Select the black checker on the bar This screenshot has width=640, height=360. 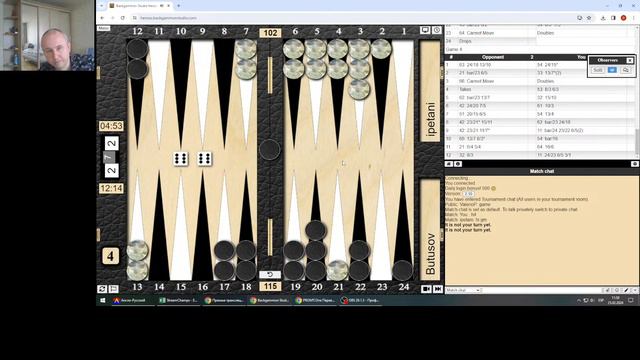(x=270, y=149)
